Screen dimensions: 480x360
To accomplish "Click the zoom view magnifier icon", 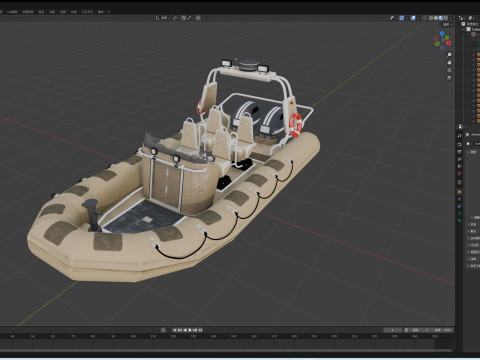I will point(449,54).
